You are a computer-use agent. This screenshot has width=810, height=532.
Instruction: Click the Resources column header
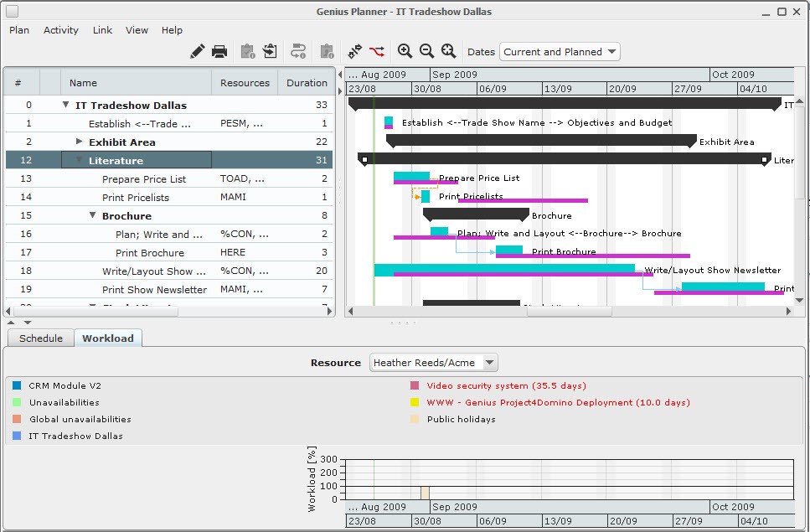(x=245, y=83)
